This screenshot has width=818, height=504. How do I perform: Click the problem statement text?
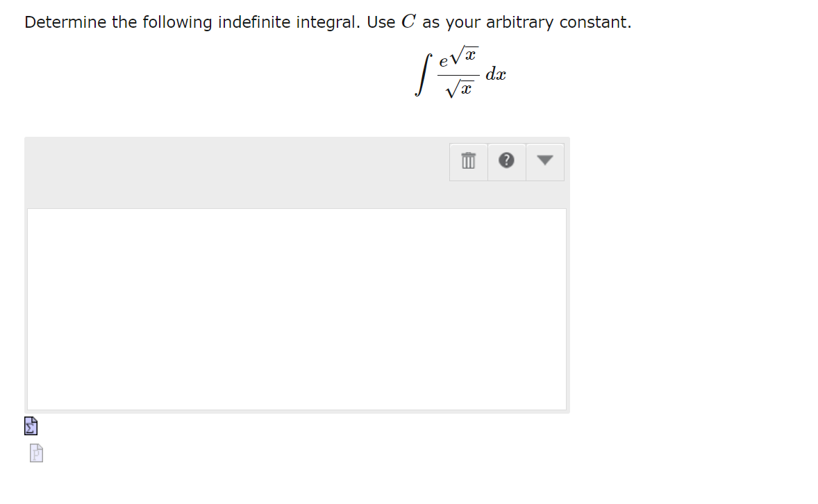(x=326, y=22)
